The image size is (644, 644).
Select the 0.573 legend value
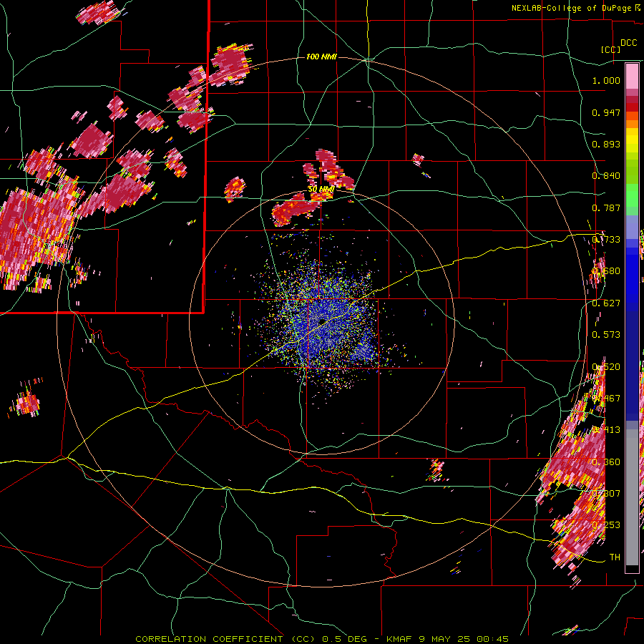coord(606,335)
